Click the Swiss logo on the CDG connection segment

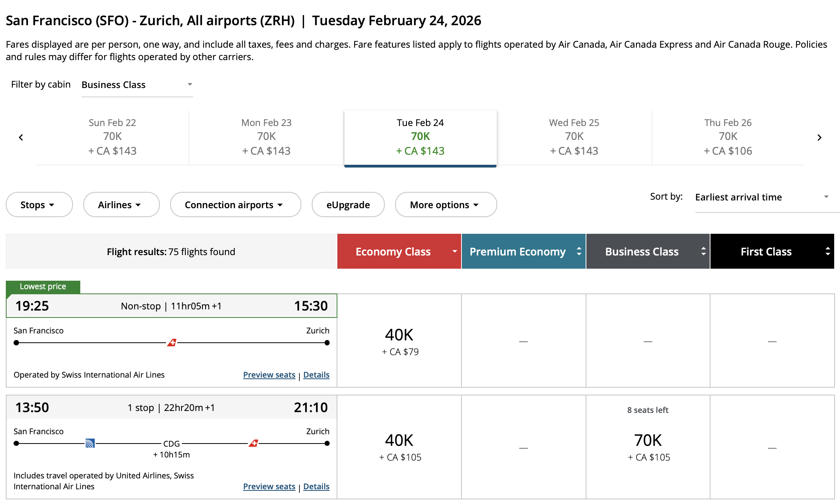coord(254,444)
